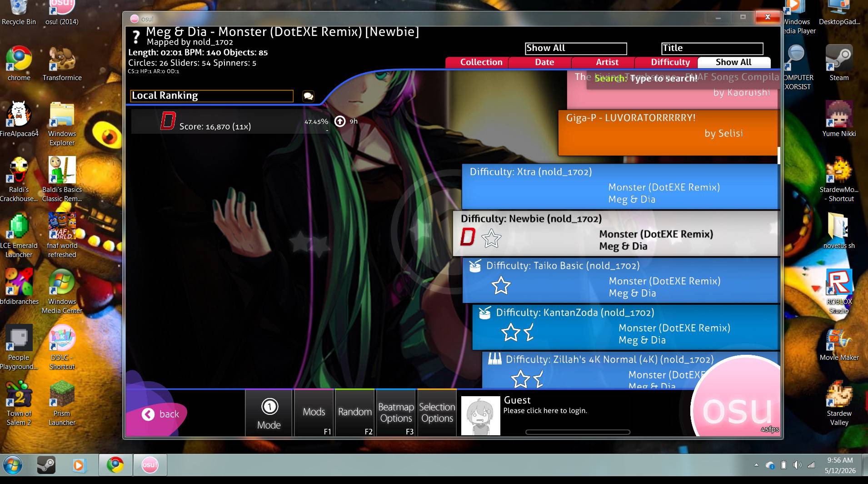Select the ROBLOX Studio desktop icon
868x484 pixels.
(839, 292)
